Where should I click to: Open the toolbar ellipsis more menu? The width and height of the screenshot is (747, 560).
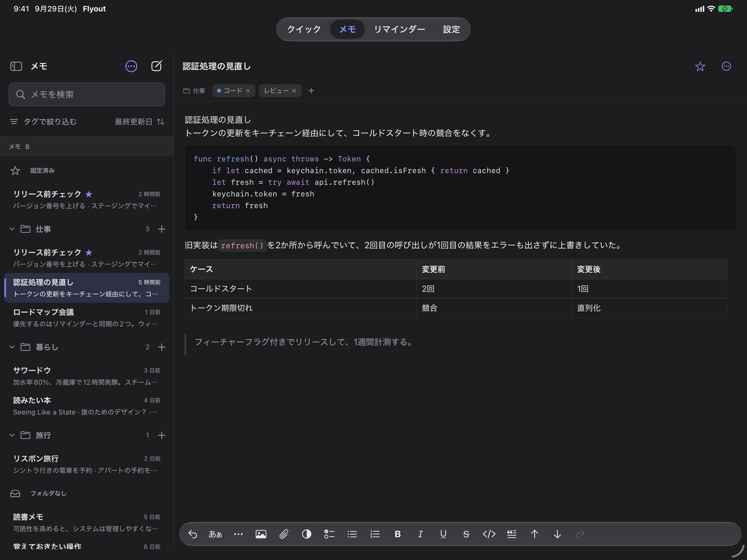(238, 534)
